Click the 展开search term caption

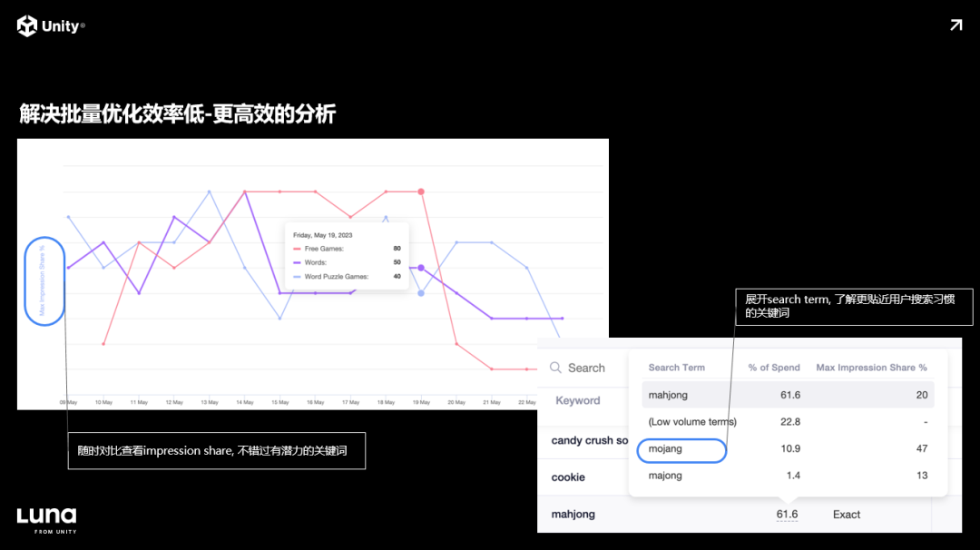tap(854, 306)
